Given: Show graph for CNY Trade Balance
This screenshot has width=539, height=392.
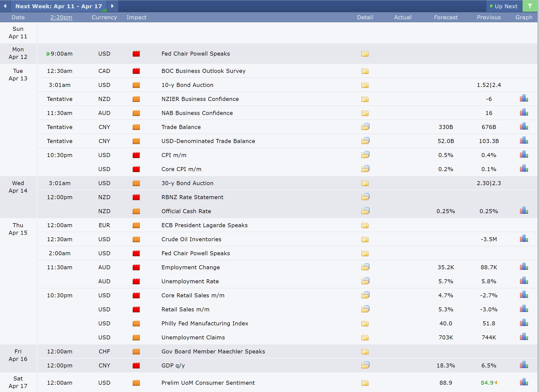Looking at the screenshot, I should pos(524,126).
